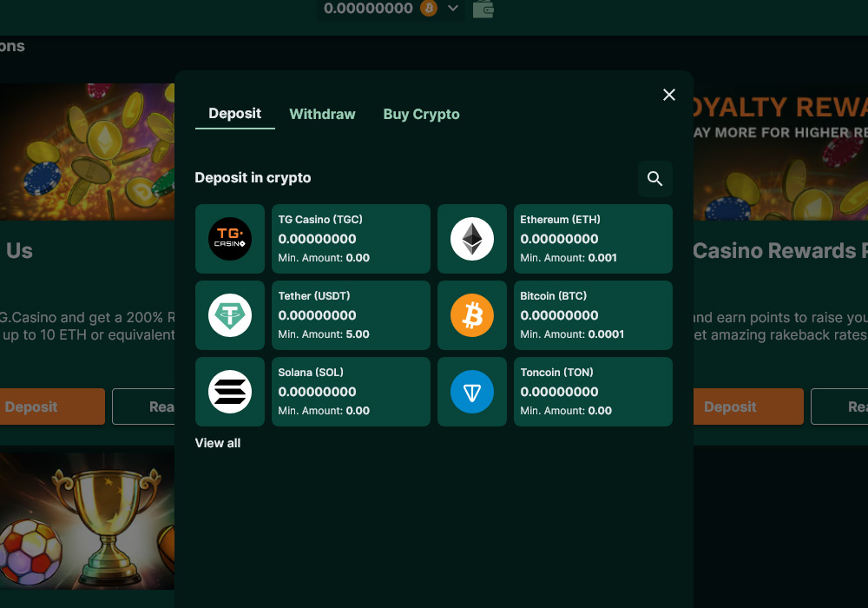This screenshot has height=608, width=868.
Task: Click the Ethereum diamond logo icon
Action: click(471, 239)
